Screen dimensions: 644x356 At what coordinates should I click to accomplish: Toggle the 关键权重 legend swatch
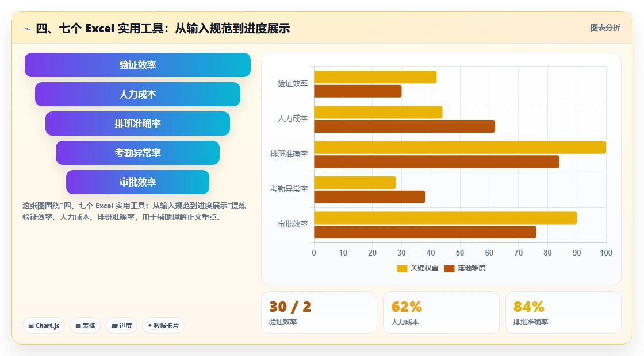[x=402, y=268]
